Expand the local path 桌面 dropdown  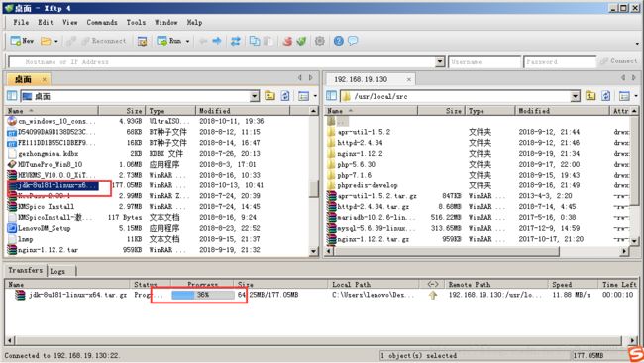255,96
